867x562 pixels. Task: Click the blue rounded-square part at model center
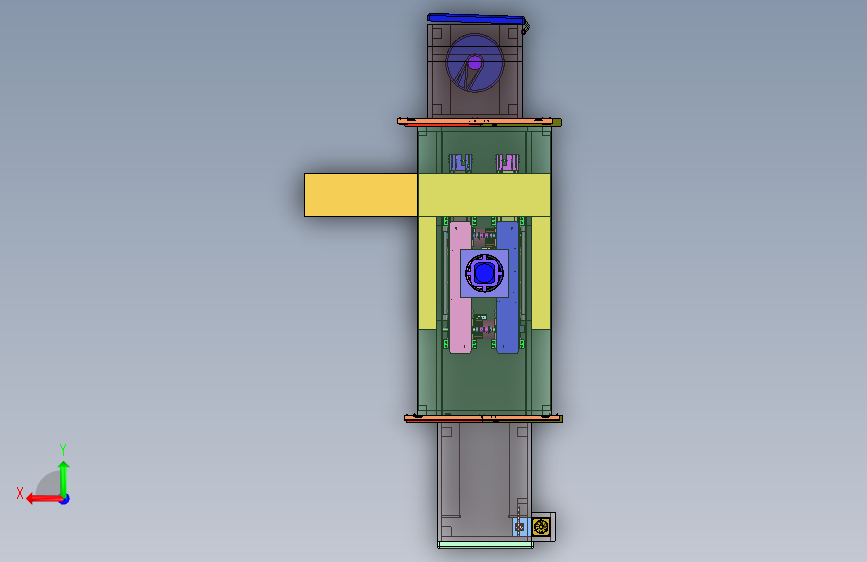pos(484,273)
